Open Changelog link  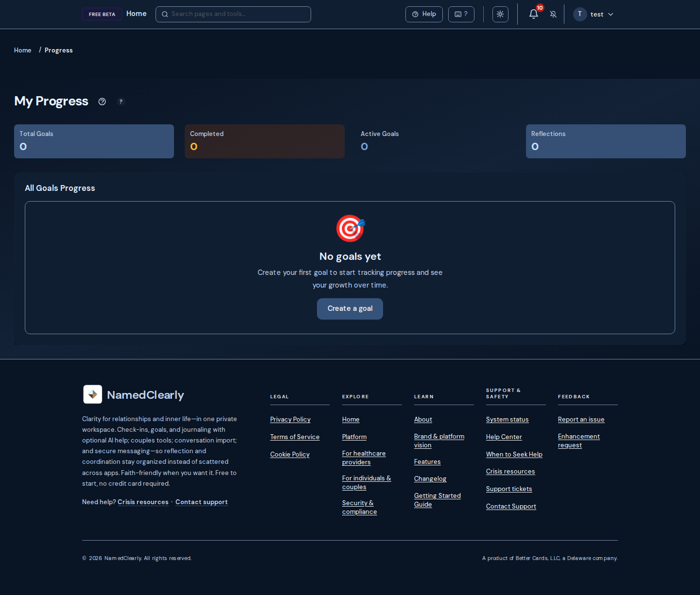pyautogui.click(x=430, y=478)
